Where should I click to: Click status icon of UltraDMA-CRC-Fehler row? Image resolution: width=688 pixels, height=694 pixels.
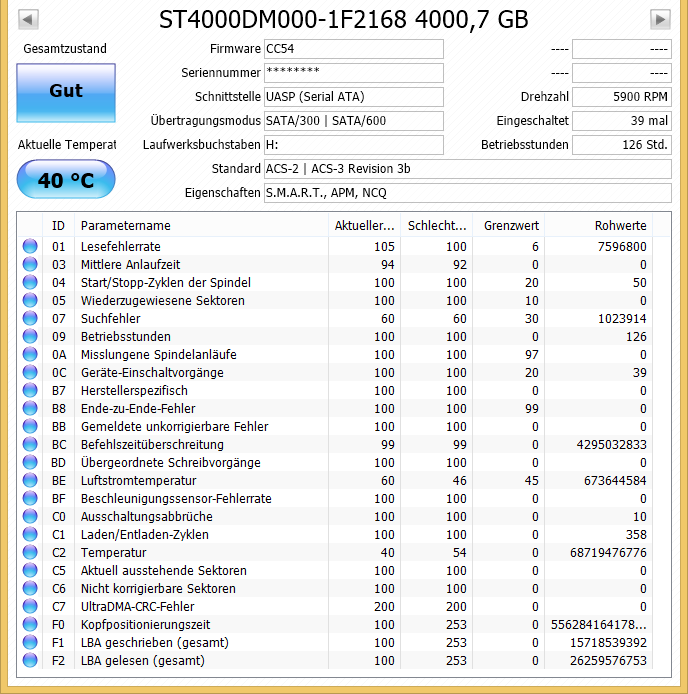point(30,606)
